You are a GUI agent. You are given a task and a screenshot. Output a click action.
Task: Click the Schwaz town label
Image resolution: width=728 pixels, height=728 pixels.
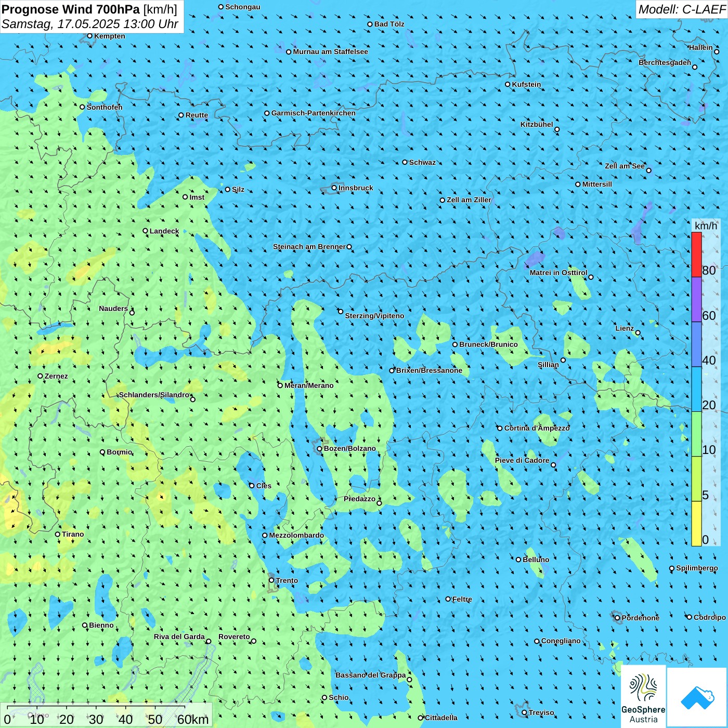[422, 162]
